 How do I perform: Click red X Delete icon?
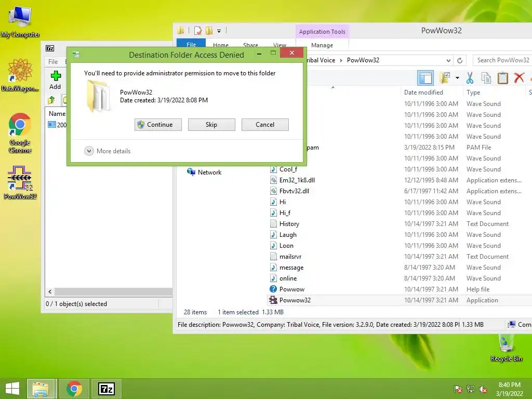point(519,78)
